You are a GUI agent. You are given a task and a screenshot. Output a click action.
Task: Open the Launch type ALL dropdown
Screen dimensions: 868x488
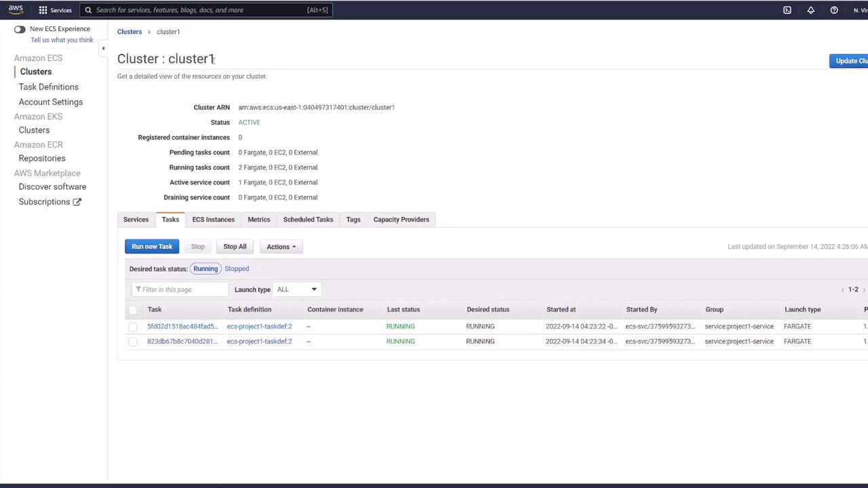(x=296, y=289)
